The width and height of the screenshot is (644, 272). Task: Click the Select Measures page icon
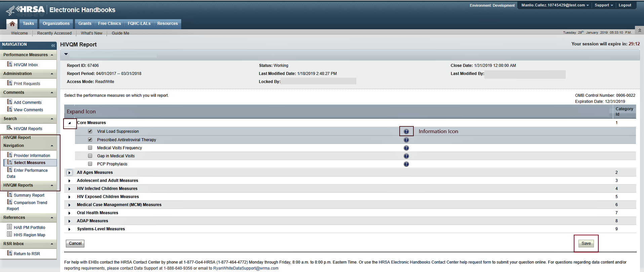[10, 162]
